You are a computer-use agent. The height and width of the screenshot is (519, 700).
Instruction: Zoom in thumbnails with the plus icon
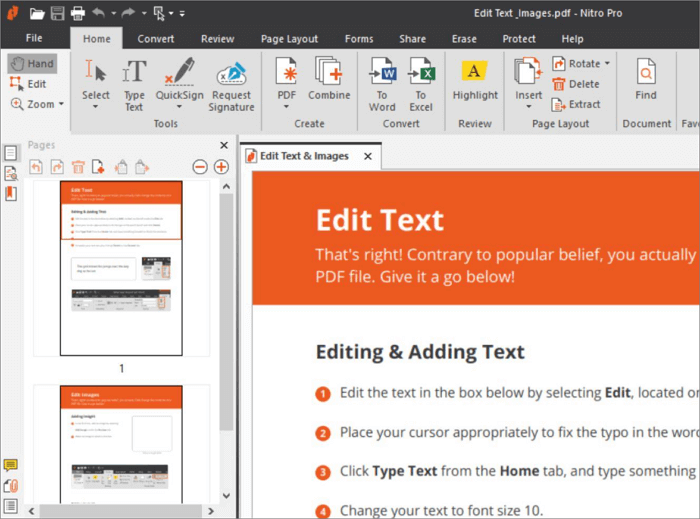click(221, 166)
